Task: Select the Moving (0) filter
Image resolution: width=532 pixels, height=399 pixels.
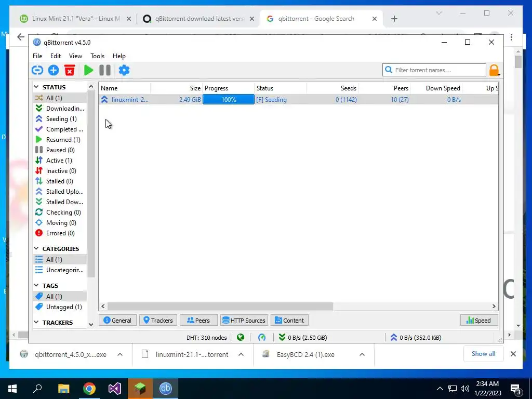Action: point(60,223)
